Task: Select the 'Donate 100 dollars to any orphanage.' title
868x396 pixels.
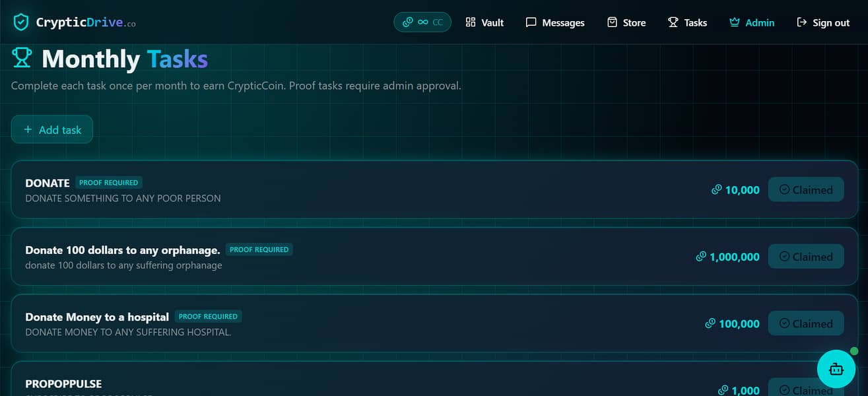Action: [x=123, y=250]
